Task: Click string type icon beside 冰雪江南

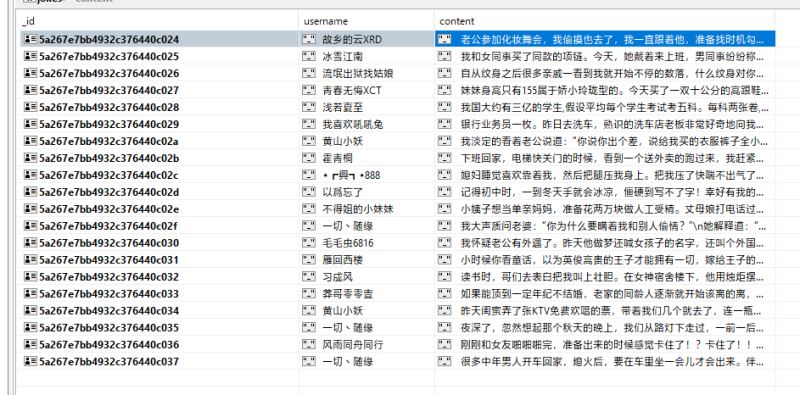Action: (309, 56)
